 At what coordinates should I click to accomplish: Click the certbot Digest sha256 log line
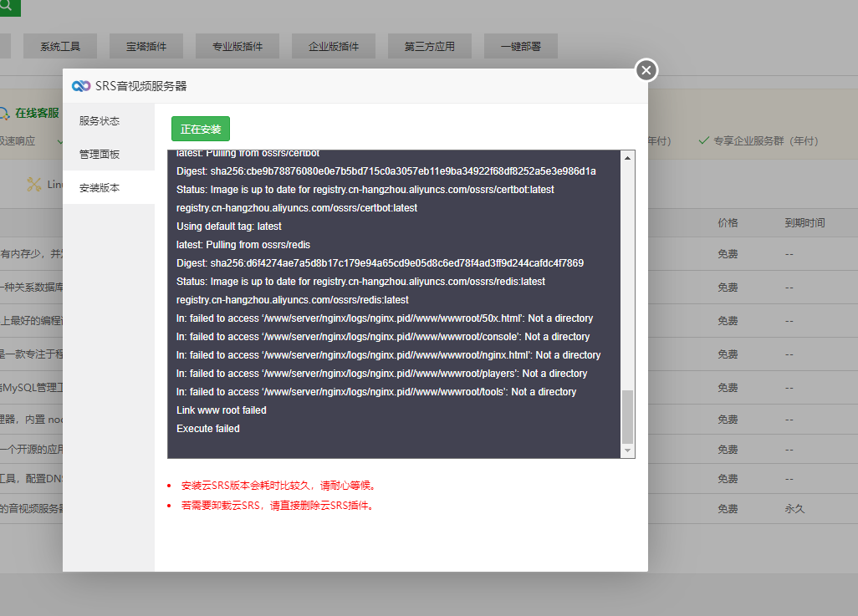386,171
